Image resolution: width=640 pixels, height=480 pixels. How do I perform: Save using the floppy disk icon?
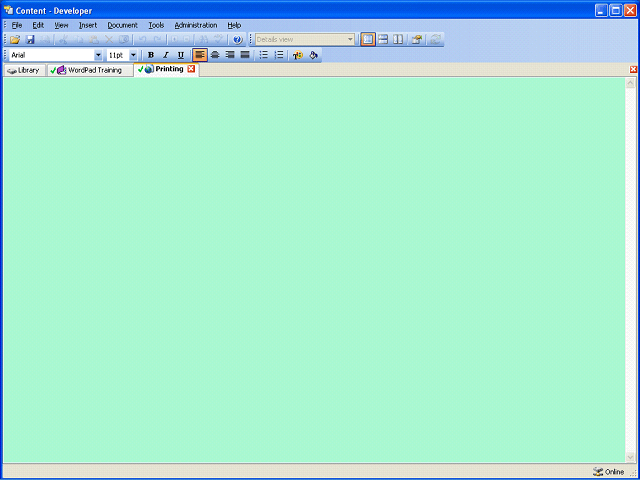pyautogui.click(x=31, y=40)
